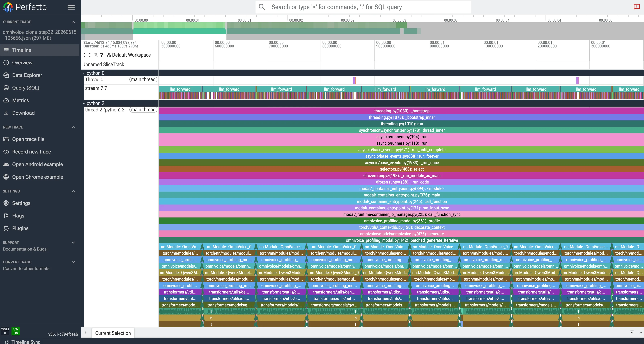Expand the bottom drawer chevron
The image size is (644, 344).
pos(641,332)
